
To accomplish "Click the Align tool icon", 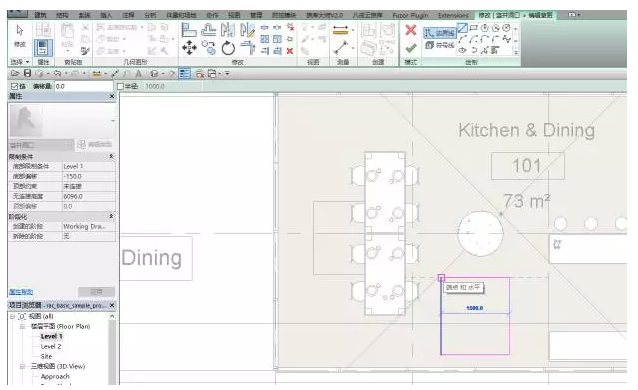I will click(x=188, y=30).
